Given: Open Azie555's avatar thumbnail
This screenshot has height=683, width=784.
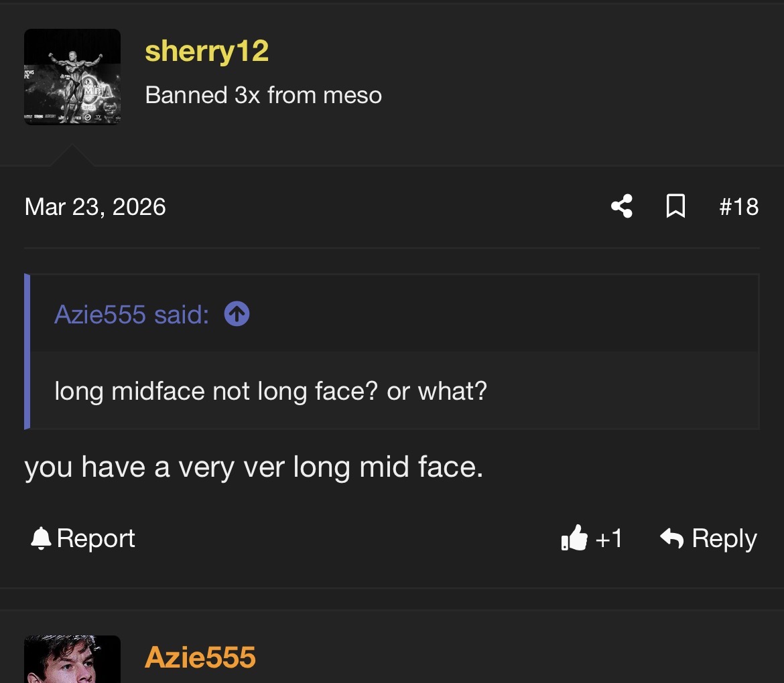Looking at the screenshot, I should (x=72, y=659).
